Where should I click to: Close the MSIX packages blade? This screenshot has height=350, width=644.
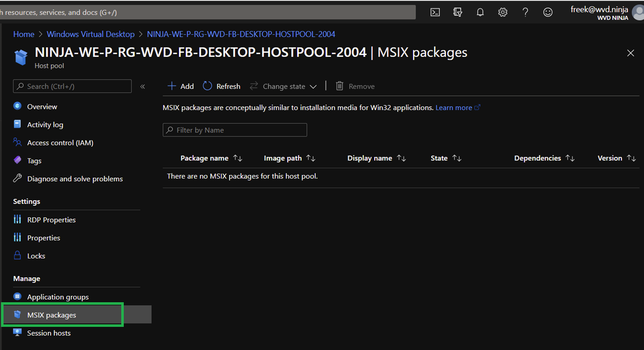630,53
